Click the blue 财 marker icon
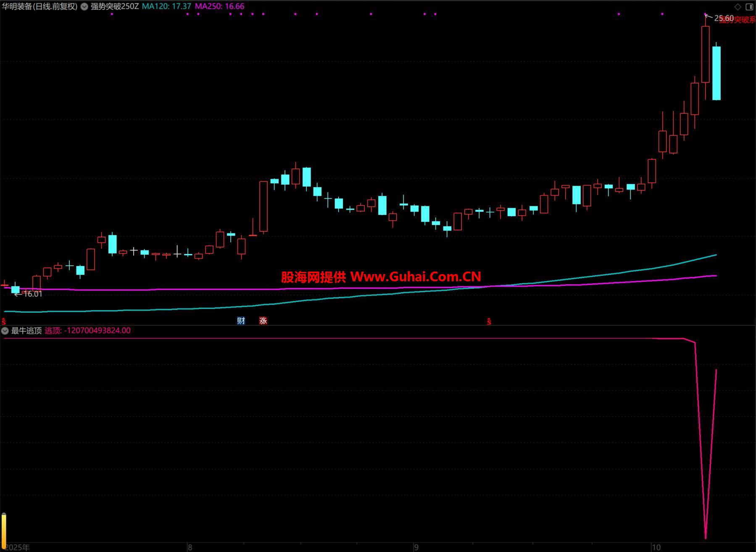The image size is (756, 552). pos(241,321)
